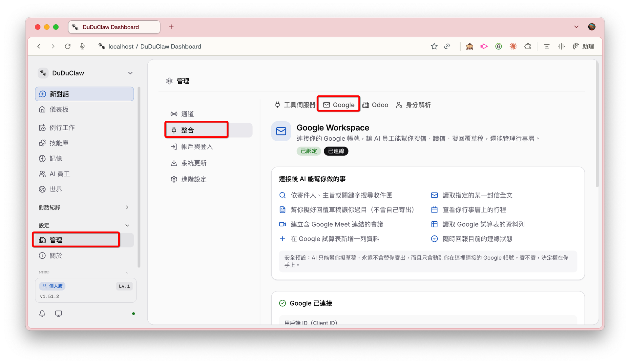
Task: Click the green connection status dot
Action: 134,314
